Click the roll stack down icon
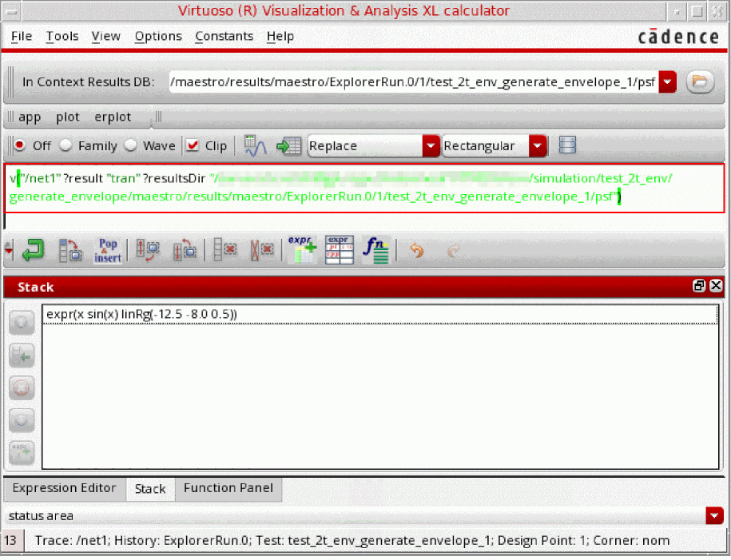This screenshot has height=560, width=731. tap(185, 250)
